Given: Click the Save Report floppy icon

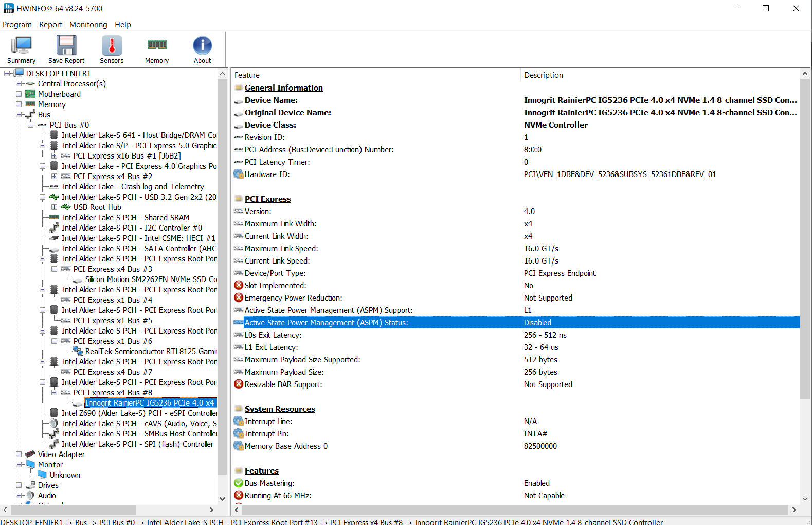Looking at the screenshot, I should pos(66,45).
